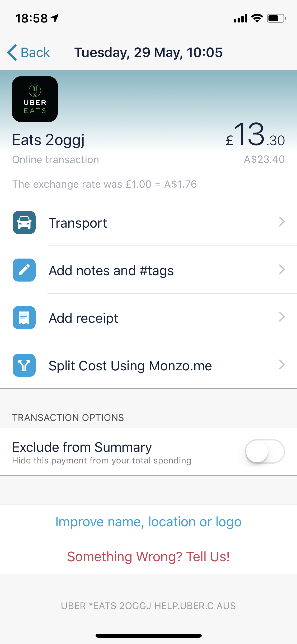Open Add notes and #tags
The width and height of the screenshot is (297, 644).
(x=111, y=270)
